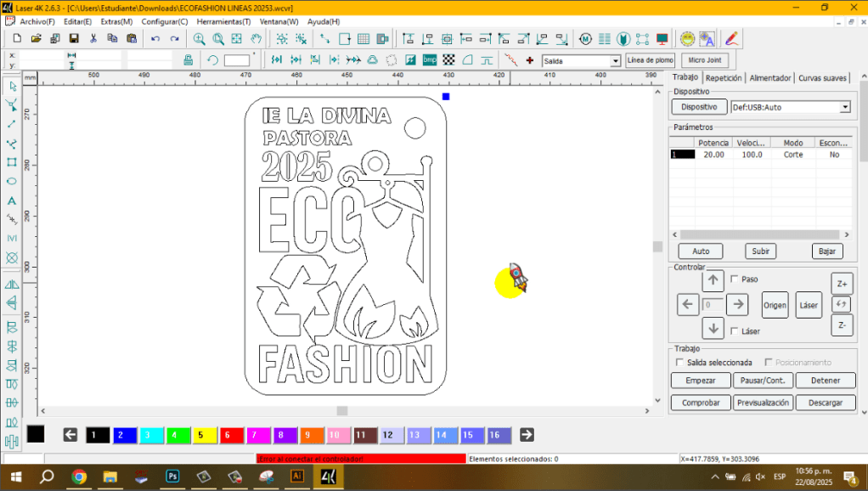The height and width of the screenshot is (491, 868).
Task: Activate the Pan hand tool
Action: click(x=256, y=39)
